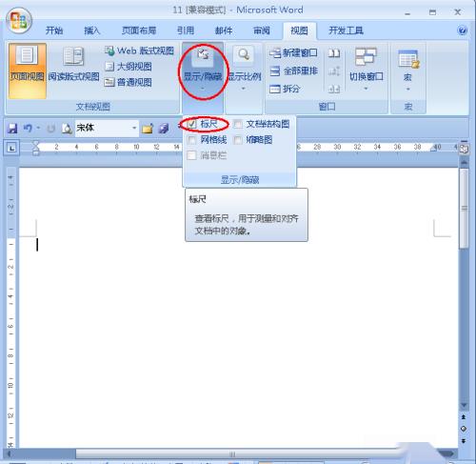Screen dimensions: 476x464
Task: Open the undo history dropdown arrow
Action: pyautogui.click(x=38, y=128)
